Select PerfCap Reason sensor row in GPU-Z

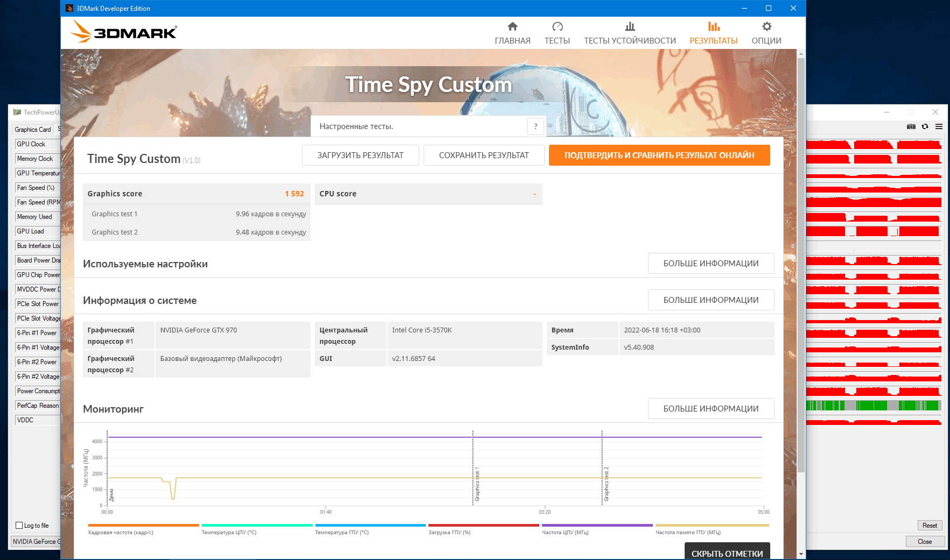click(38, 406)
